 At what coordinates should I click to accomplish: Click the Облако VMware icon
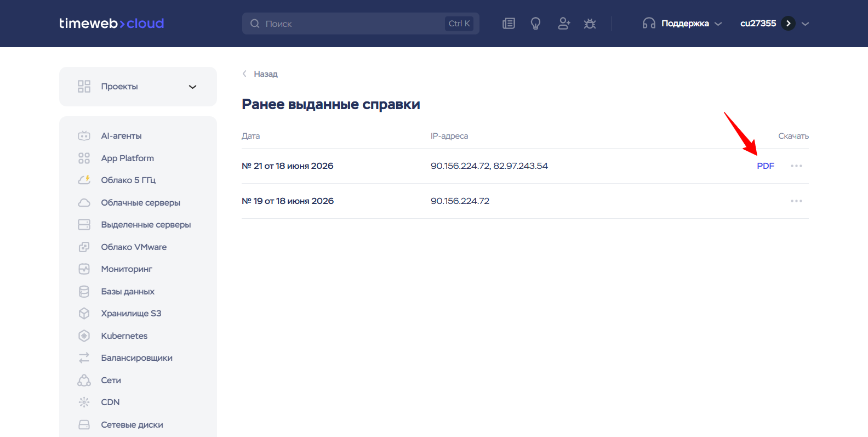84,247
